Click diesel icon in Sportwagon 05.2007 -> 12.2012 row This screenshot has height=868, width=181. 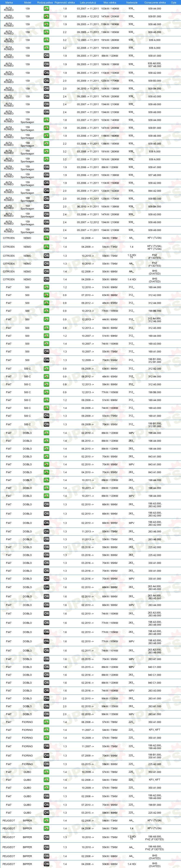click(47, 222)
